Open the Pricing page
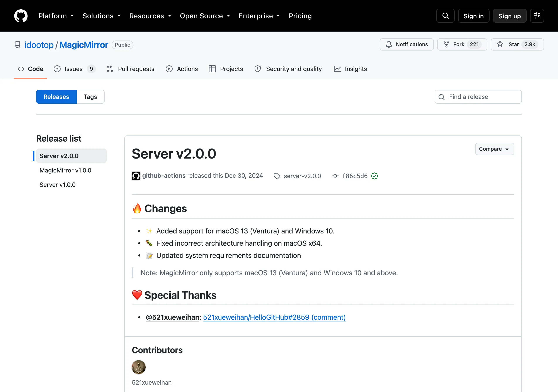The image size is (558, 392). (300, 16)
